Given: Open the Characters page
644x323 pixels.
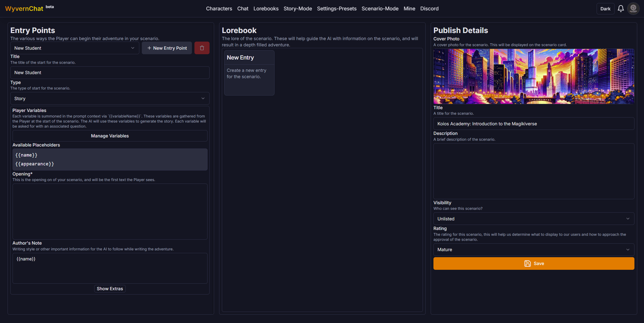Looking at the screenshot, I should point(219,9).
